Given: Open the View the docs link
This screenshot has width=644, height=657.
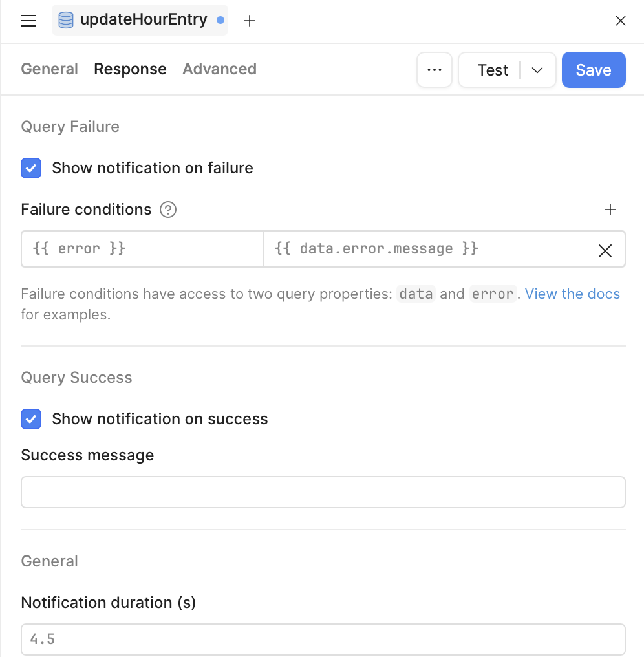Looking at the screenshot, I should click(572, 294).
